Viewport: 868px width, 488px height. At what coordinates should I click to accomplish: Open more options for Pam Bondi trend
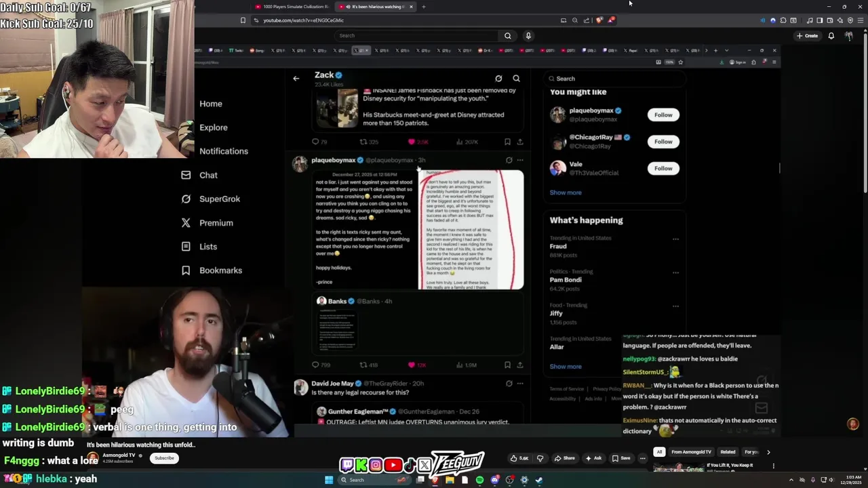click(x=675, y=272)
